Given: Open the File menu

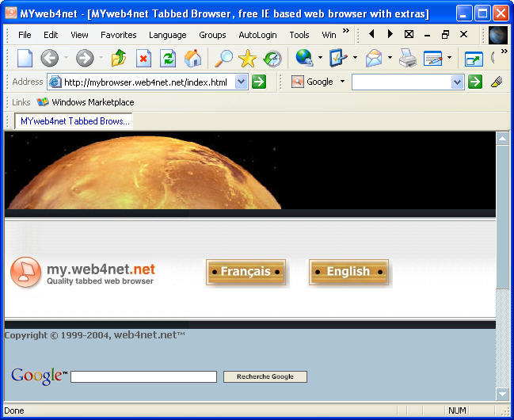Looking at the screenshot, I should pos(25,35).
